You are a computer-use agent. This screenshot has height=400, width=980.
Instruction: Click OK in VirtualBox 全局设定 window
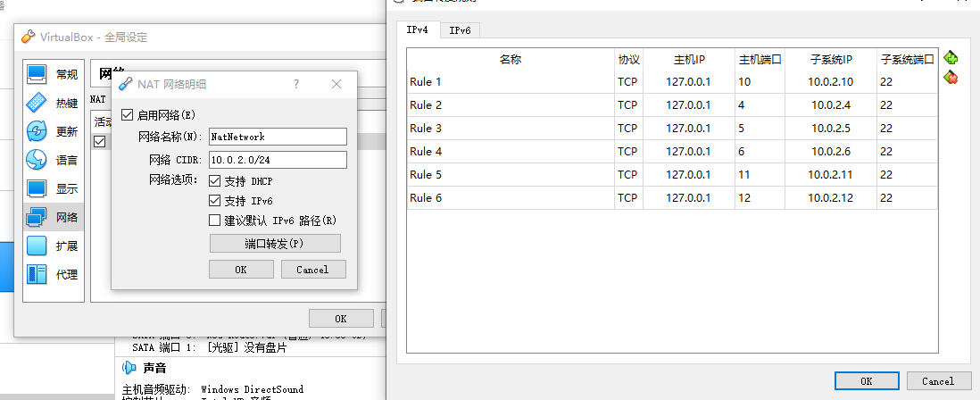[341, 318]
